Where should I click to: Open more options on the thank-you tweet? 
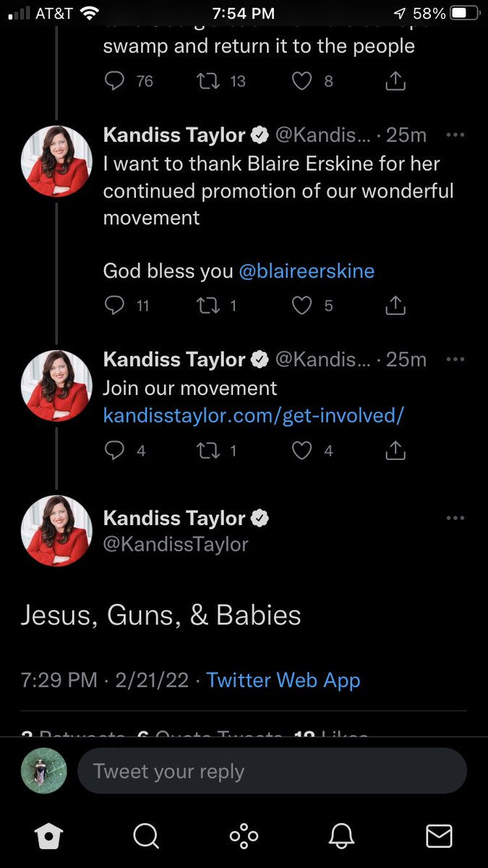point(455,135)
